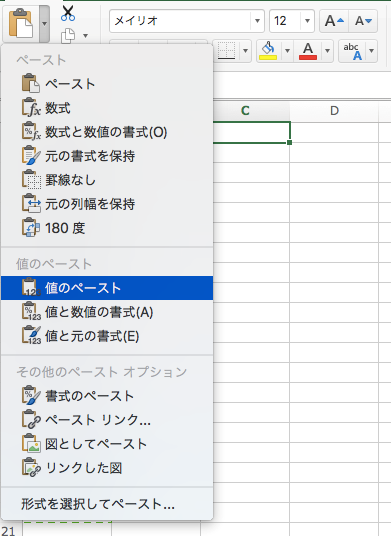
Task: Click the scissors Cut icon
Action: 68,13
